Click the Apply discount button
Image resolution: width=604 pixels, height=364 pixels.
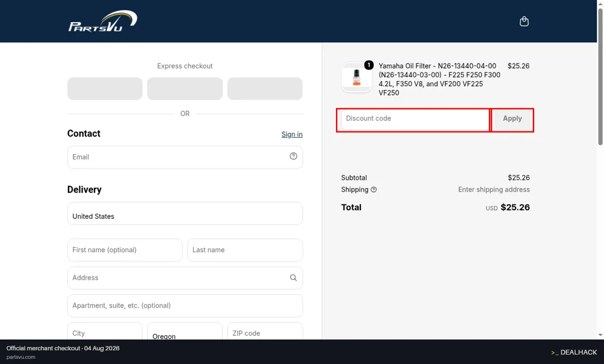pos(512,119)
